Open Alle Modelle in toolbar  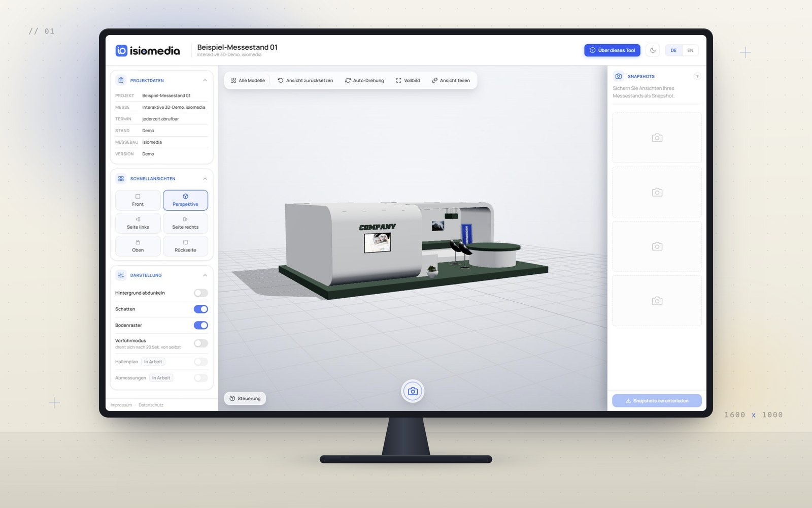pos(248,80)
